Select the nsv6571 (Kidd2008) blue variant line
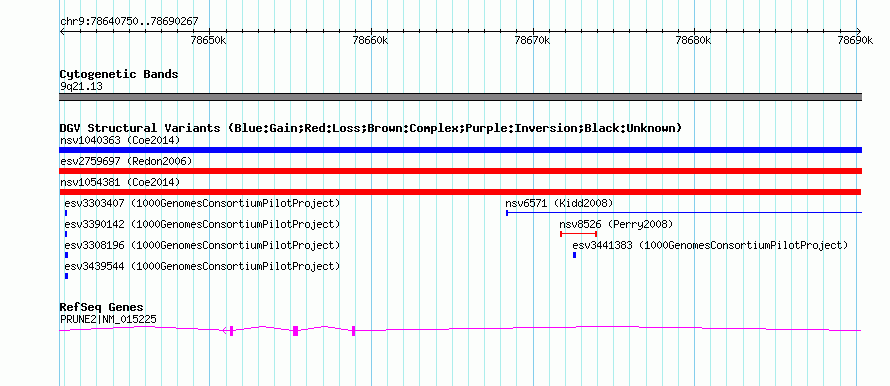 click(x=683, y=213)
